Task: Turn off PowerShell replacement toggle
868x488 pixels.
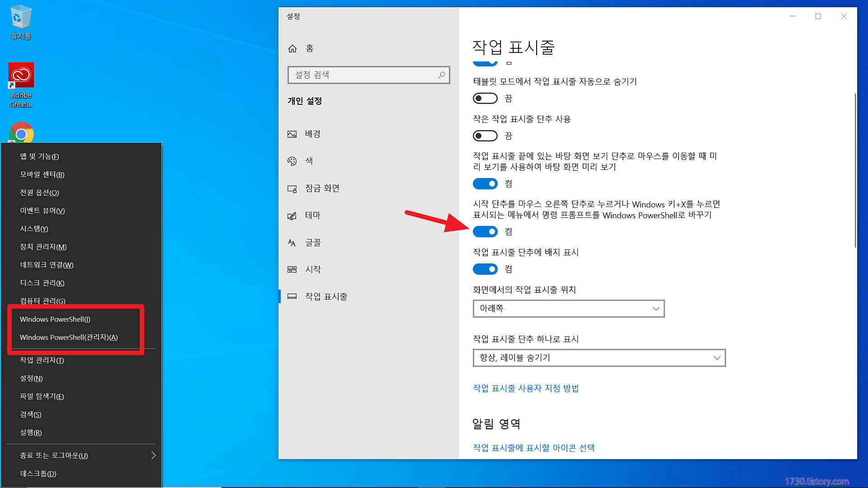Action: 485,232
